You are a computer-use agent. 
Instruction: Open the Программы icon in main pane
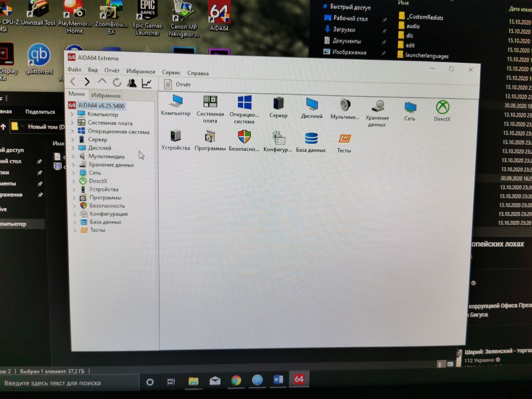210,136
